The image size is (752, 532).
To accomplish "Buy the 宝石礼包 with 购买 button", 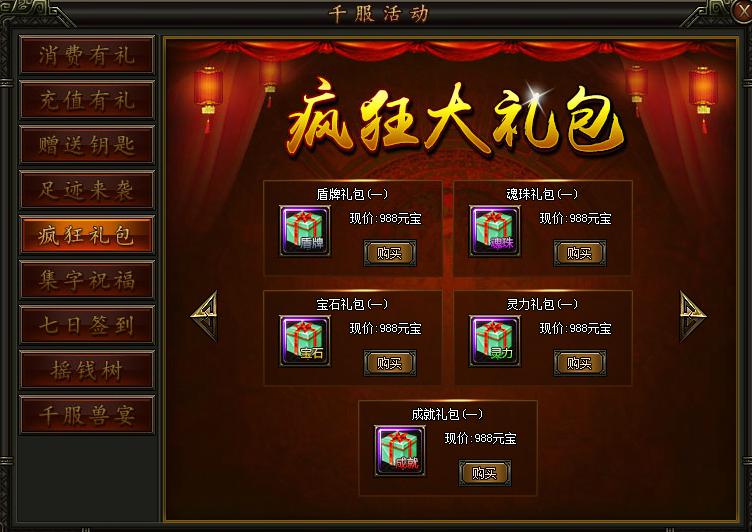I will coord(390,363).
